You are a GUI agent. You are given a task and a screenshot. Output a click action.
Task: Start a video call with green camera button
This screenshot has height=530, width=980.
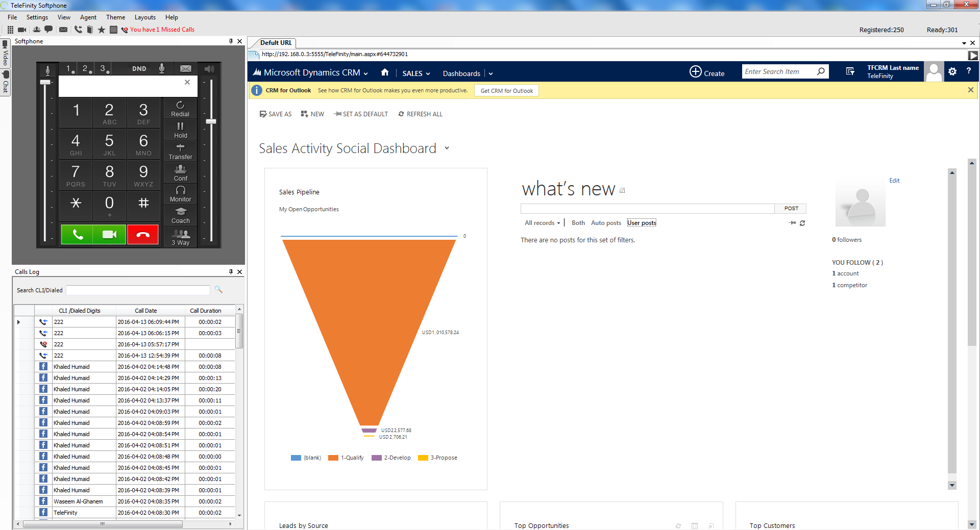click(109, 235)
